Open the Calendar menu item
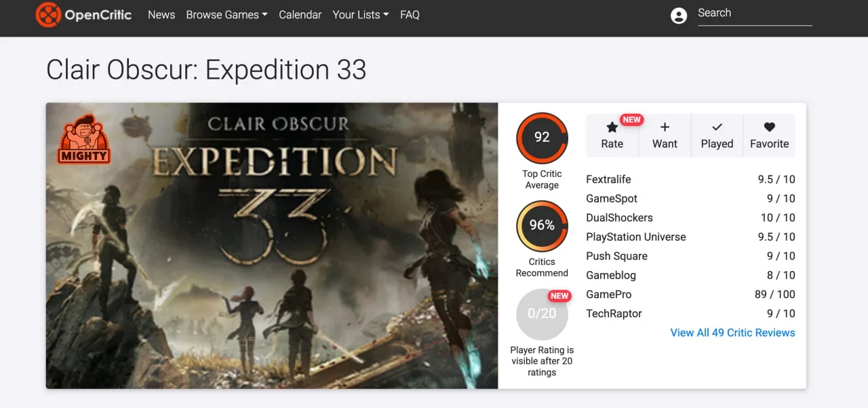Screen dimensions: 868x408 (300, 15)
